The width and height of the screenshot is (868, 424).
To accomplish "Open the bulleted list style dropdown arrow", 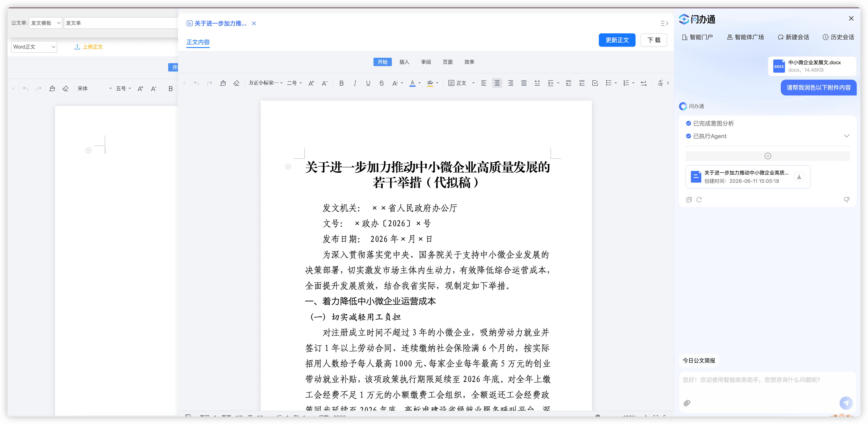I will (616, 83).
